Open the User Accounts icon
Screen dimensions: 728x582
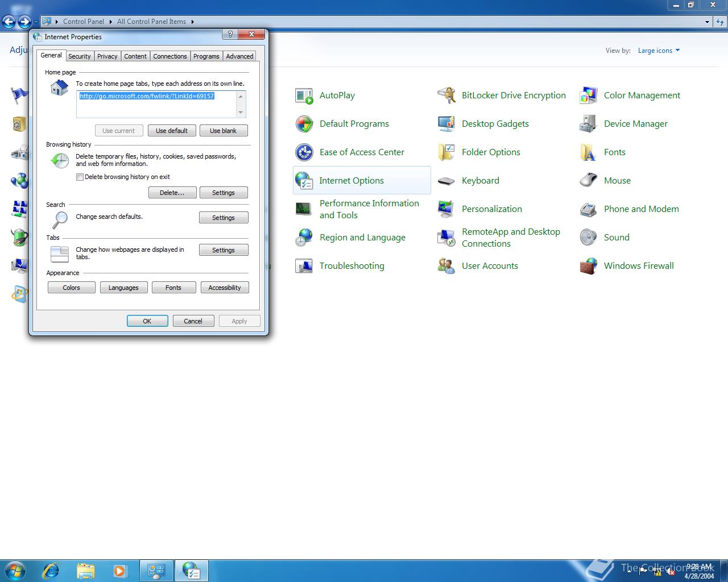[x=446, y=266]
